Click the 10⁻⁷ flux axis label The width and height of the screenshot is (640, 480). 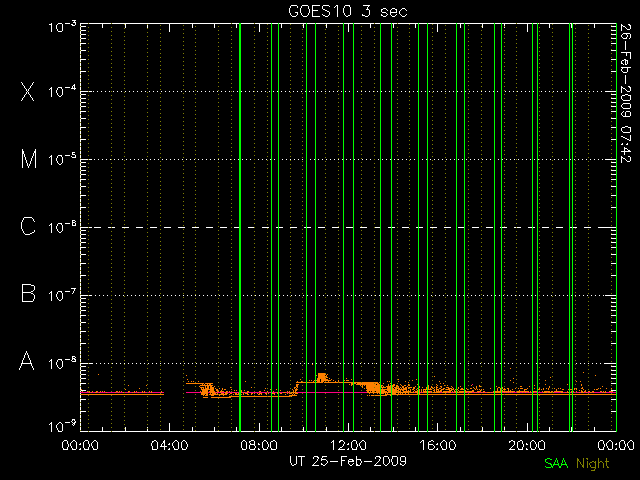[x=62, y=295]
